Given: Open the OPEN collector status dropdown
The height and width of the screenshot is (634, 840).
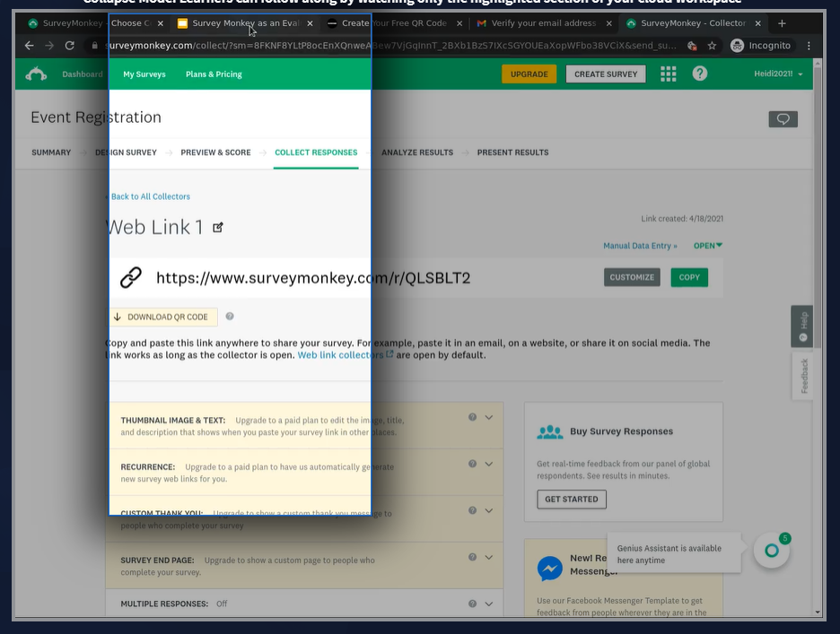Looking at the screenshot, I should (x=708, y=245).
